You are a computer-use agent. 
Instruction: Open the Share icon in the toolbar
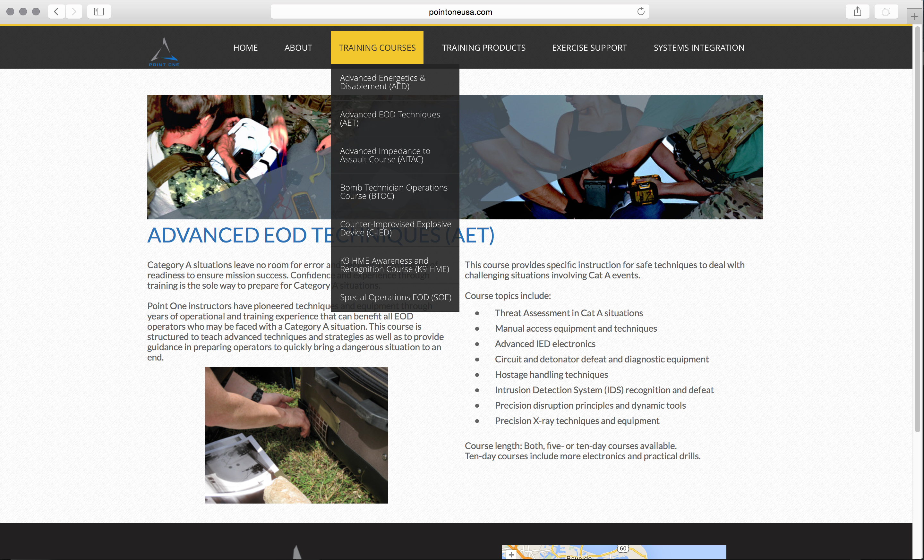point(857,12)
